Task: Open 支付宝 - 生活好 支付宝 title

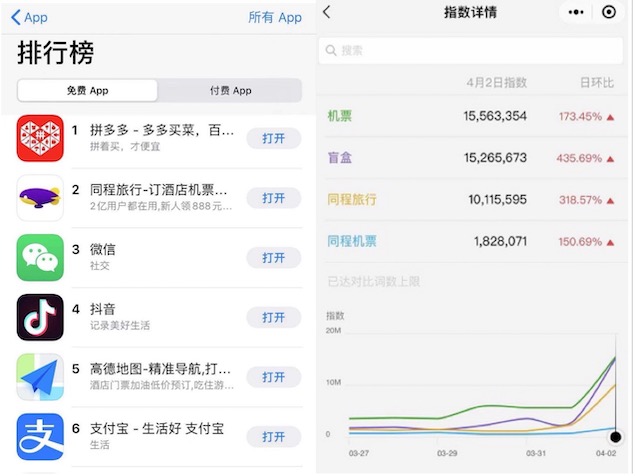Action: click(157, 429)
